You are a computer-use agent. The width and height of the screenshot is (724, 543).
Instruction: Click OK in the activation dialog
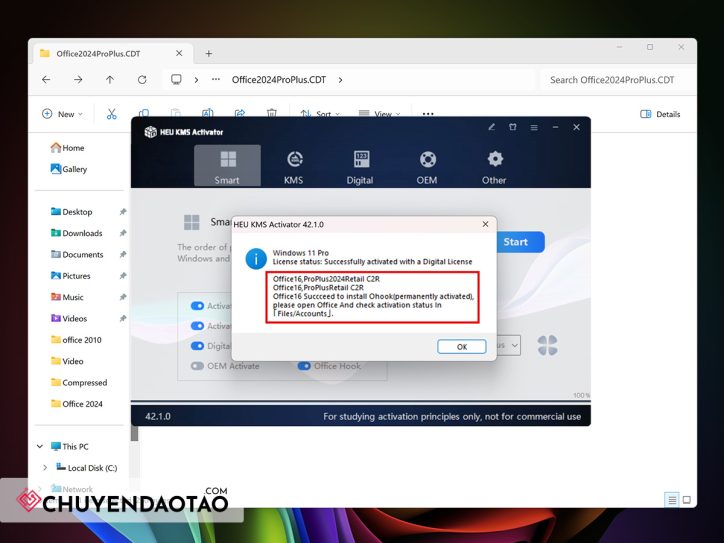[462, 347]
